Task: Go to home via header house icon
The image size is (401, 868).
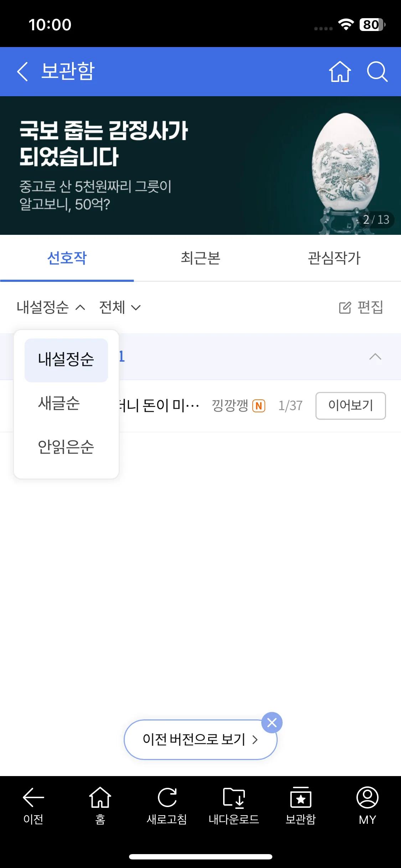Action: [340, 72]
